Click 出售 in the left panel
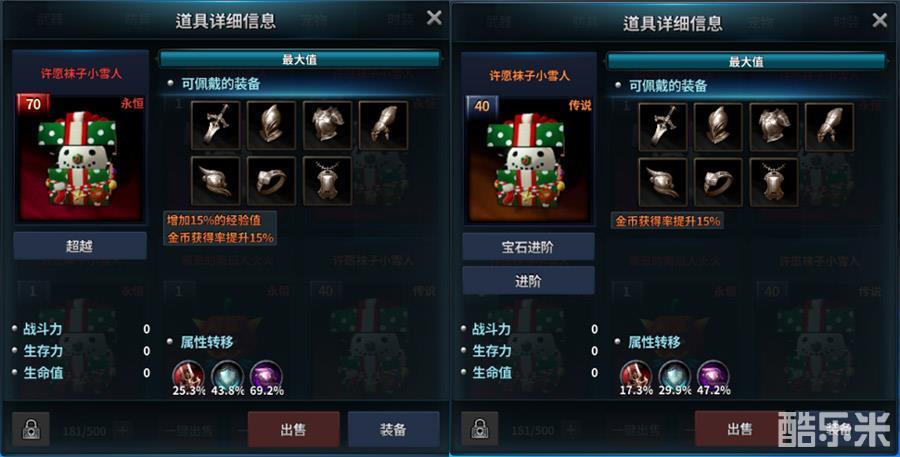Screen dimensions: 900x457 (293, 429)
